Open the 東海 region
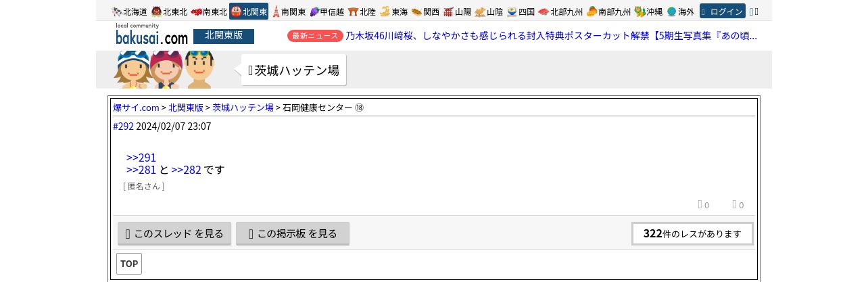This screenshot has width=868, height=282. pyautogui.click(x=393, y=11)
